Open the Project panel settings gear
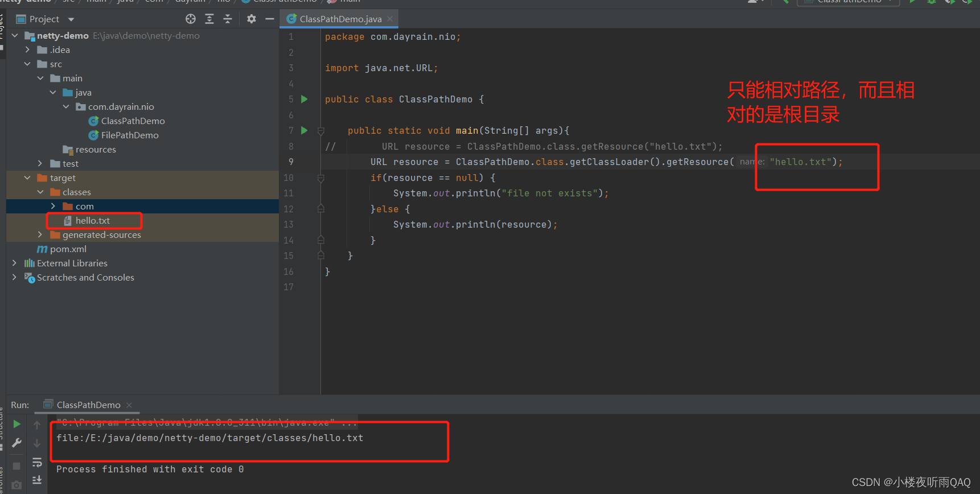Viewport: 980px width, 494px height. (x=252, y=19)
